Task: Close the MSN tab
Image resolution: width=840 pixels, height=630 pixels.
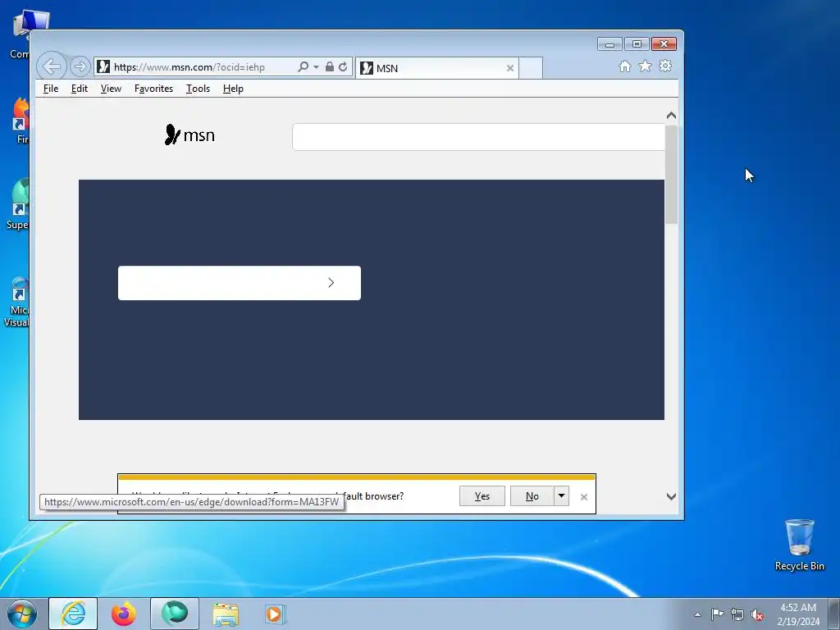Action: tap(510, 68)
